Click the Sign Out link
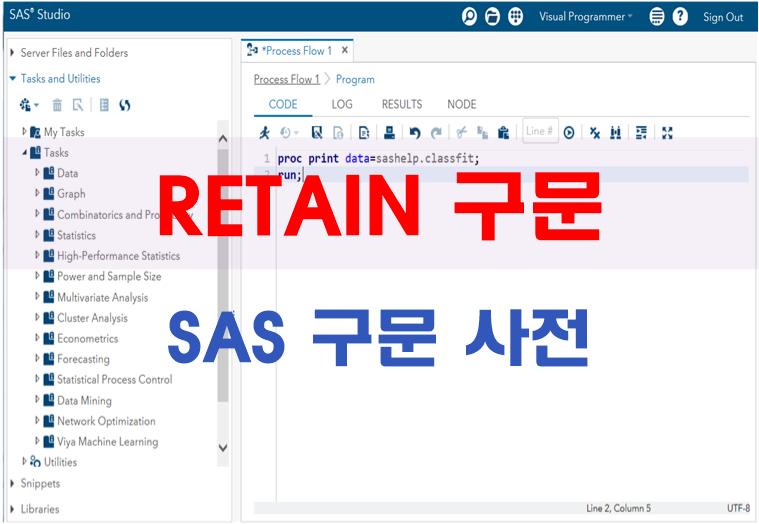The height and width of the screenshot is (524, 759). [723, 17]
